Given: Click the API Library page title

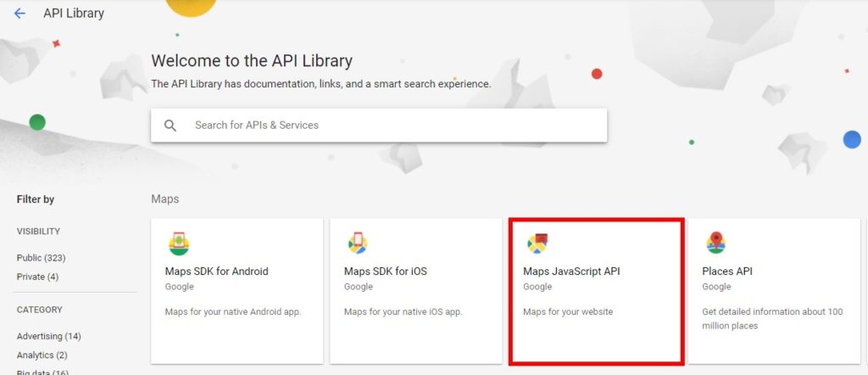Looking at the screenshot, I should [74, 14].
